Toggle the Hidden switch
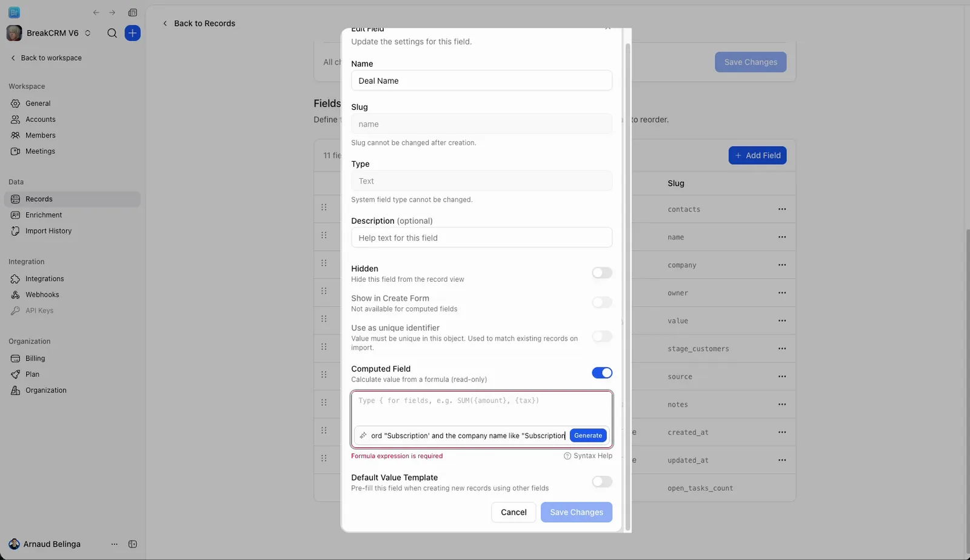The image size is (970, 560). pyautogui.click(x=602, y=273)
